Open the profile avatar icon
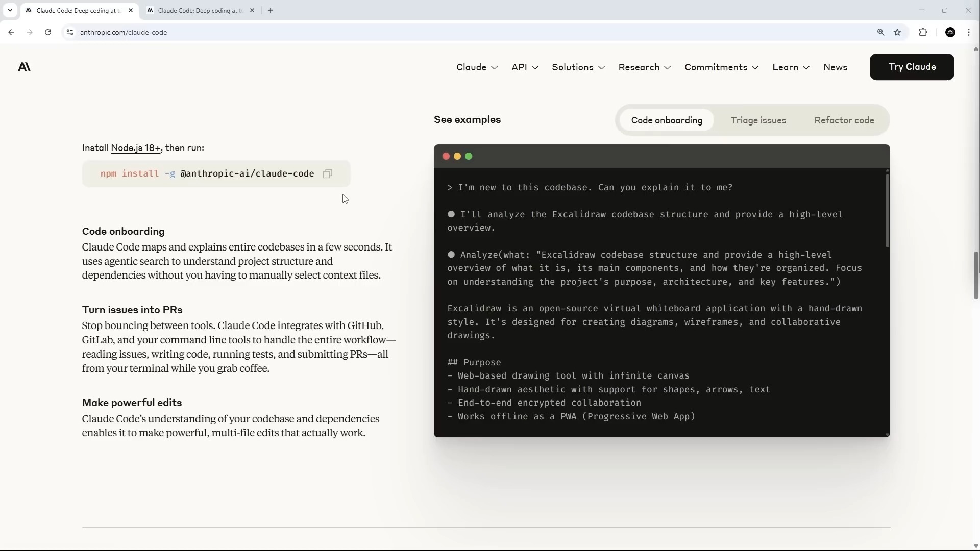The width and height of the screenshot is (980, 551). click(x=950, y=32)
